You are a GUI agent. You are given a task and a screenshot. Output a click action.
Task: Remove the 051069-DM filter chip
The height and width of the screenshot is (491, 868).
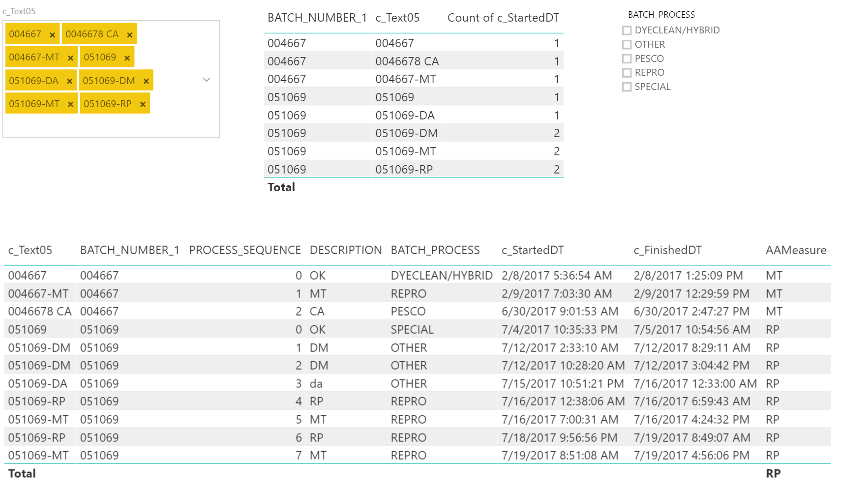(x=146, y=81)
